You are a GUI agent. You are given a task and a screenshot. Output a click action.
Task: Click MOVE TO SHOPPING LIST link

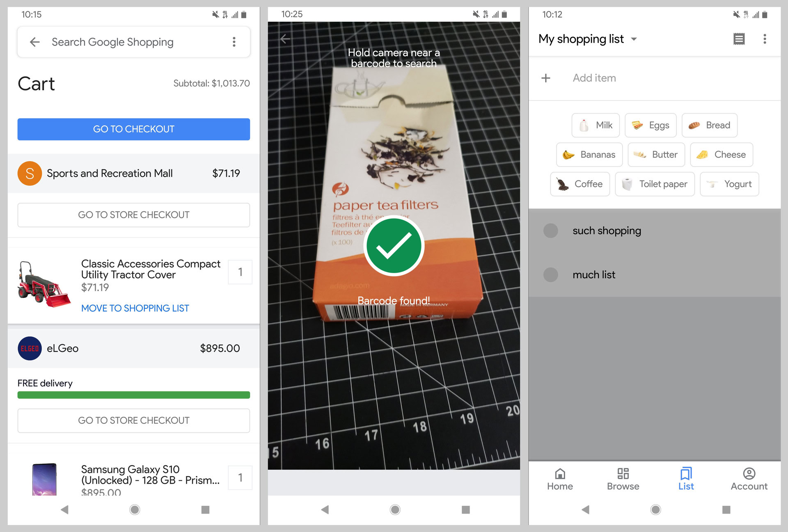[135, 308]
